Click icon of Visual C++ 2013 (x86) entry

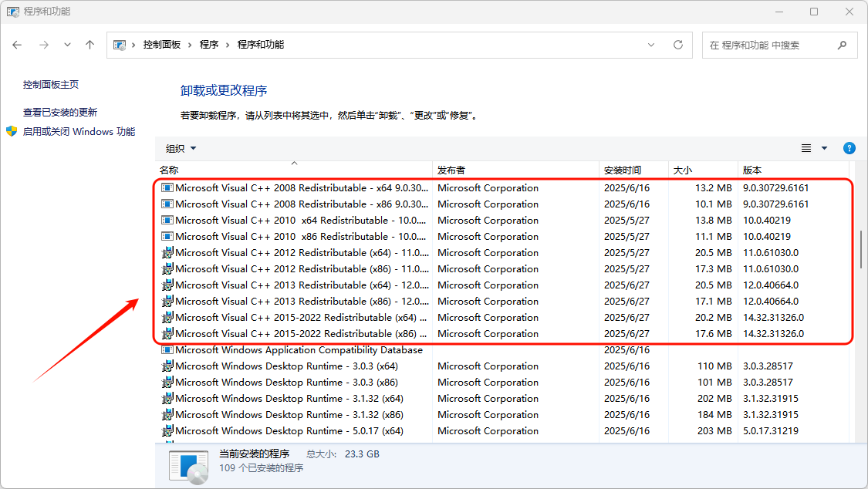point(167,302)
